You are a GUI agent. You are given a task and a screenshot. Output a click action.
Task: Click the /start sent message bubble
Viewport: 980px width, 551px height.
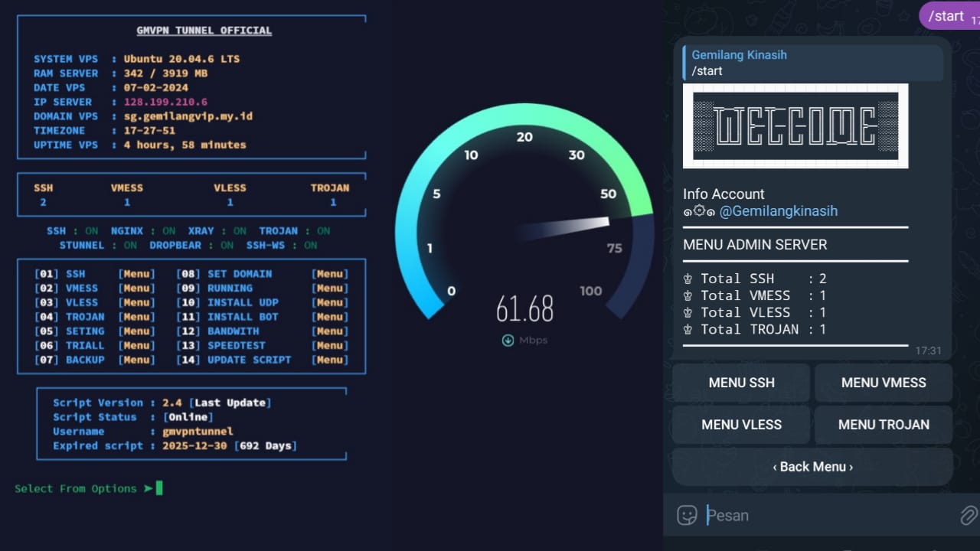pyautogui.click(x=948, y=15)
